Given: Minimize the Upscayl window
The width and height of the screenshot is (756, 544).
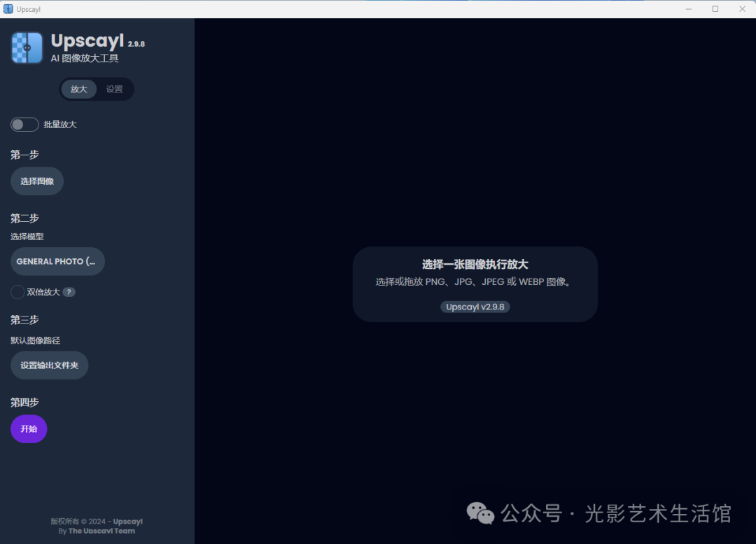Looking at the screenshot, I should tap(688, 8).
